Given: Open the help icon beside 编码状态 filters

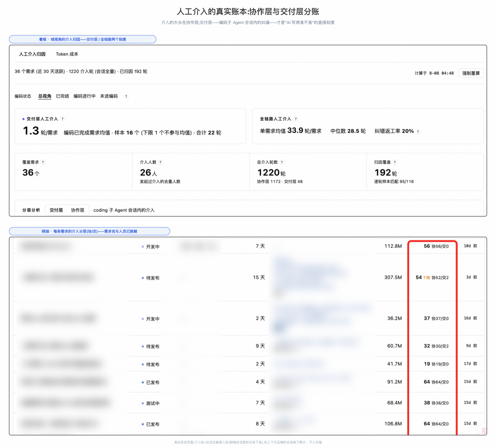Looking at the screenshot, I should pyautogui.click(x=126, y=96).
